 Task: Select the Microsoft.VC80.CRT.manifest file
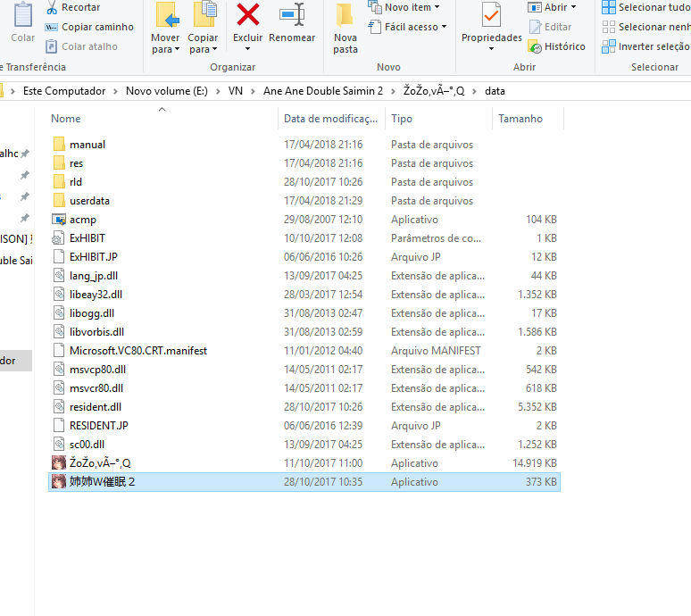pos(137,351)
